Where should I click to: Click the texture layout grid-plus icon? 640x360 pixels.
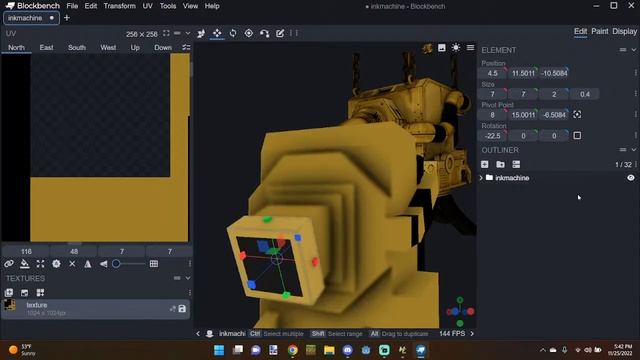[x=40, y=293]
